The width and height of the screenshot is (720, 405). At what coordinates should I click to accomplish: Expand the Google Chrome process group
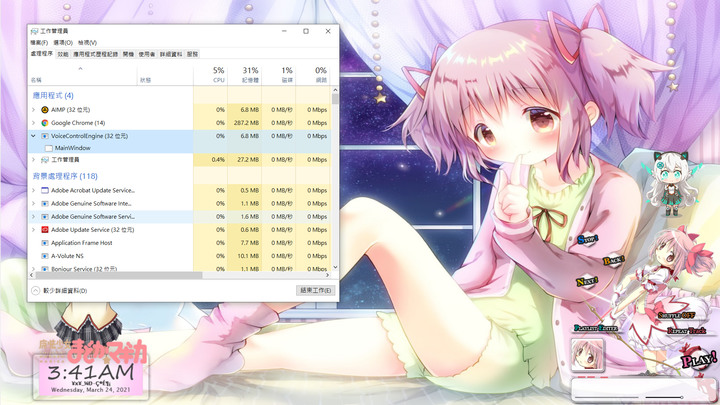click(x=33, y=123)
